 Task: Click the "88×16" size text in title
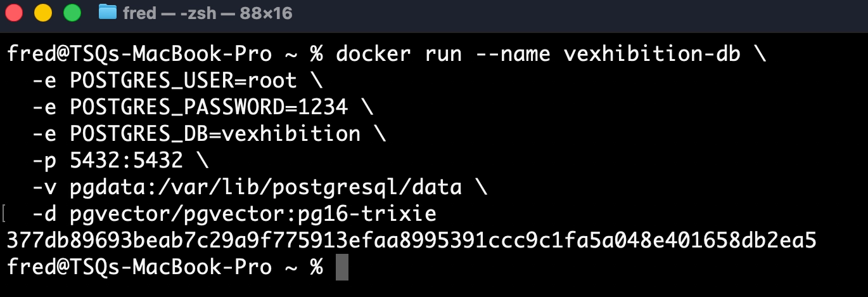[x=266, y=13]
